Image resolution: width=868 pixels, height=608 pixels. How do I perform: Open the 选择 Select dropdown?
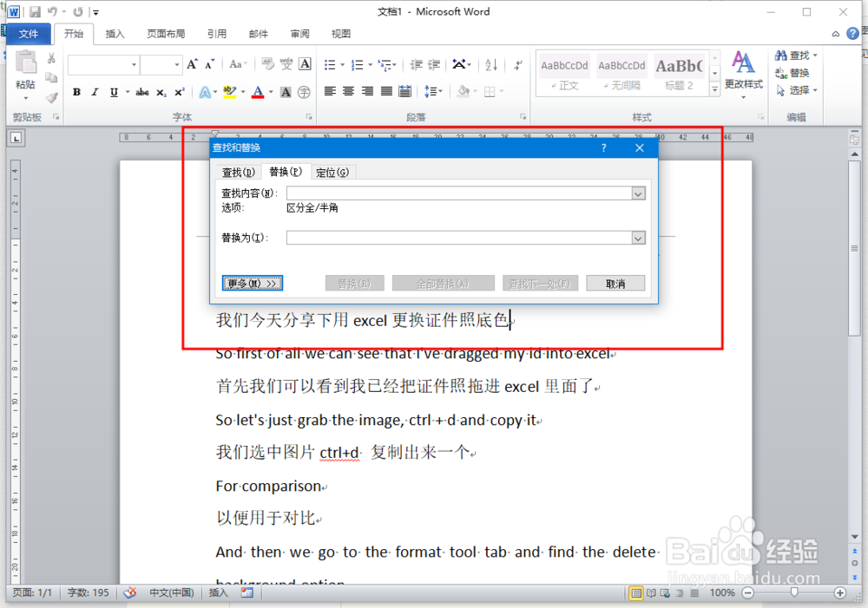click(797, 90)
